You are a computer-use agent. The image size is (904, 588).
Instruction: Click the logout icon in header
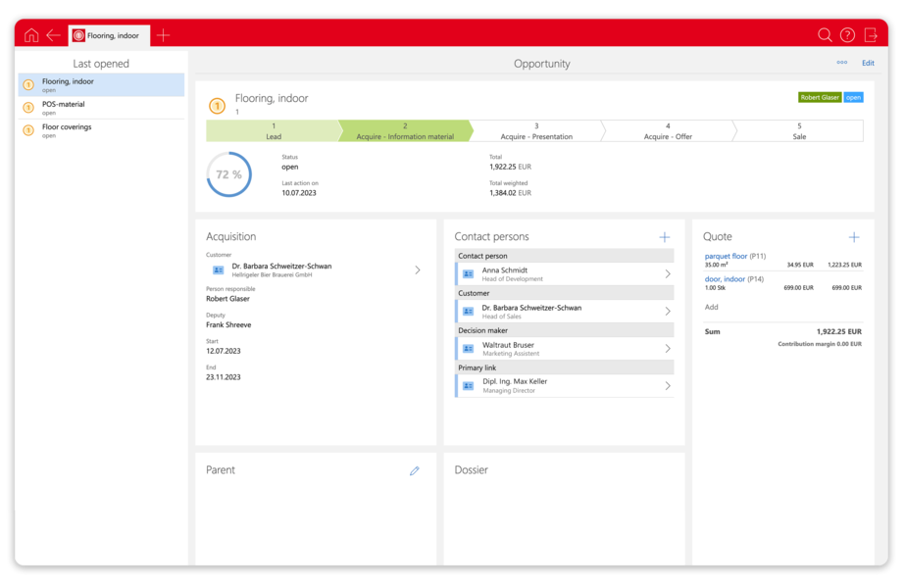[870, 35]
